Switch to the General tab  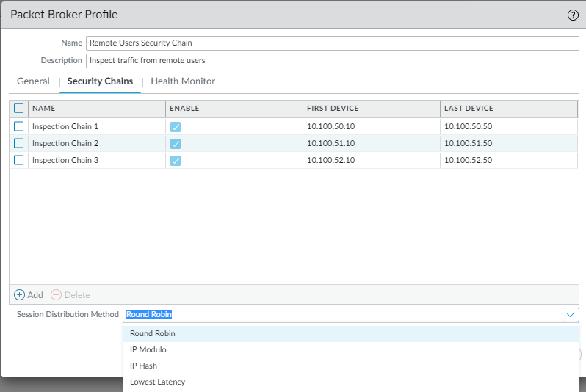click(33, 81)
